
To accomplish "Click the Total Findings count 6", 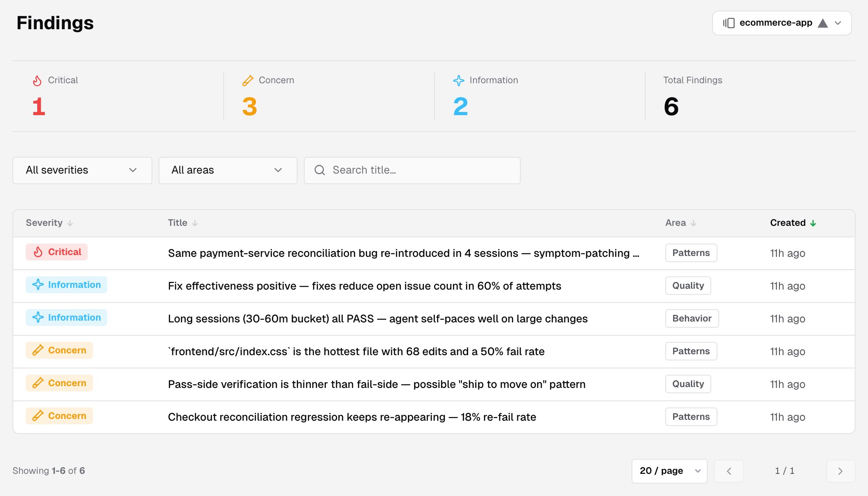I will click(x=671, y=107).
